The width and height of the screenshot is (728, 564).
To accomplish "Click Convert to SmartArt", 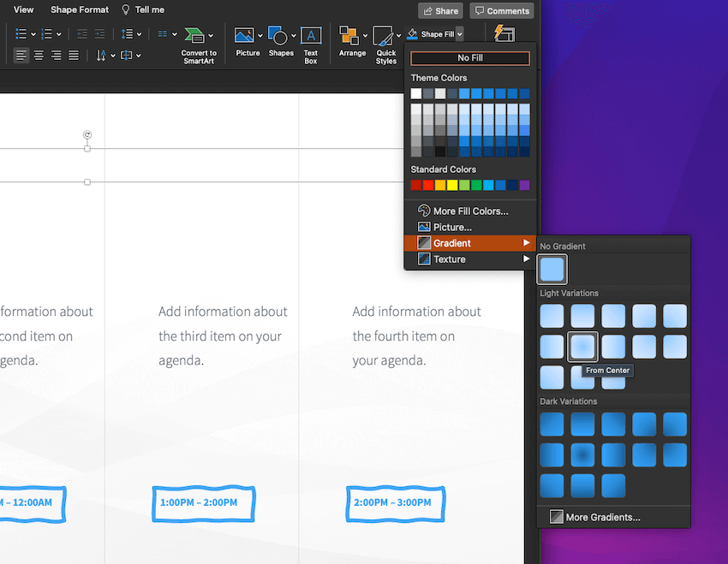I will coord(199,43).
